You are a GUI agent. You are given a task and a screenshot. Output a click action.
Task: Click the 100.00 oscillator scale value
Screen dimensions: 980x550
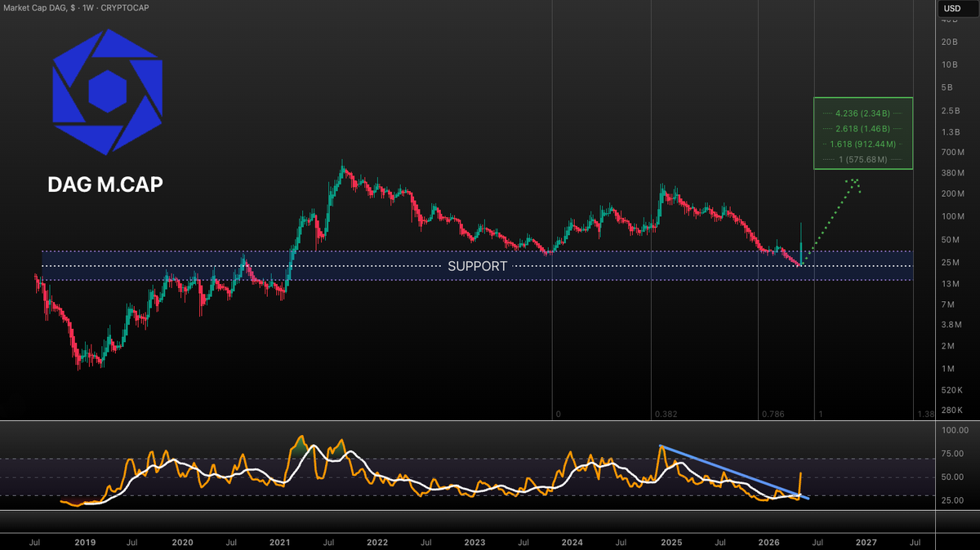[x=954, y=430]
